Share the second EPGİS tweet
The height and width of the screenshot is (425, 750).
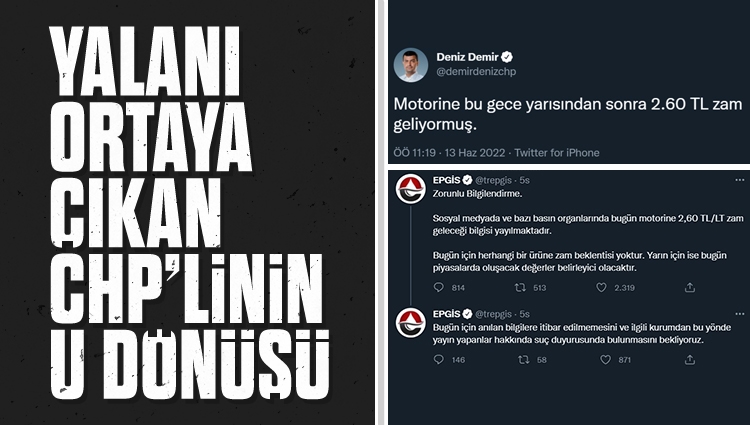[690, 360]
